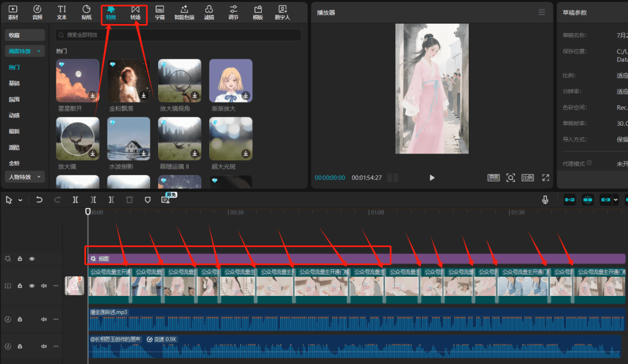This screenshot has width=628, height=364.
Task: Delete the selected clip
Action: [x=129, y=200]
